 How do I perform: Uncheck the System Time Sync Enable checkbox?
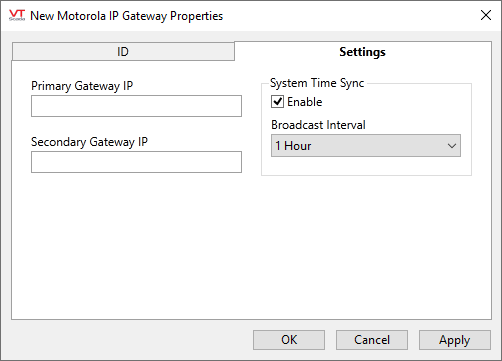(277, 102)
